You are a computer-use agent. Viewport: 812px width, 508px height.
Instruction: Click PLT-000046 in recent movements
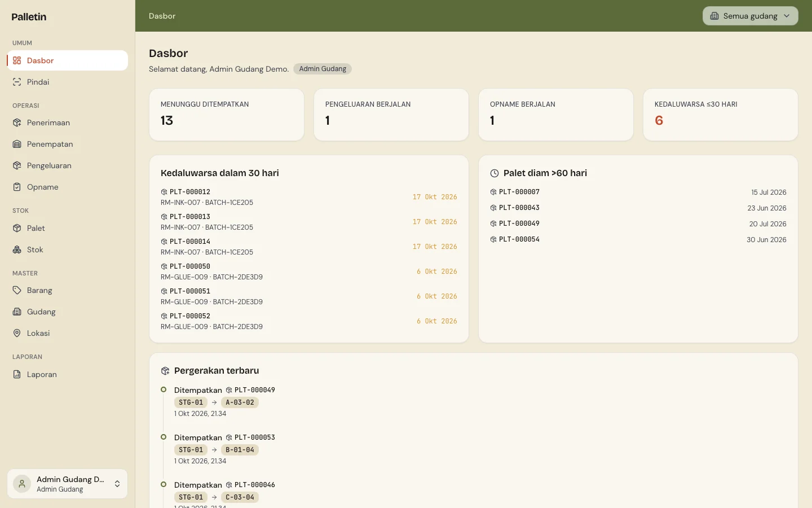click(250, 485)
